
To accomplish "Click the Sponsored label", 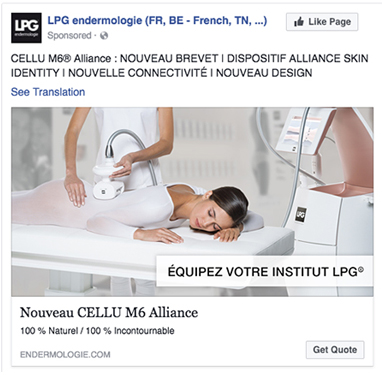I will 69,35.
